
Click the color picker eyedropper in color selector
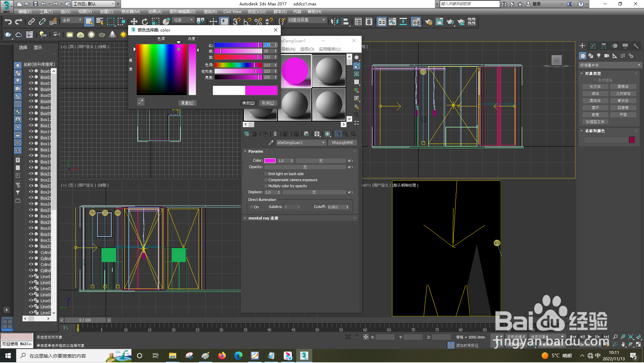[141, 102]
